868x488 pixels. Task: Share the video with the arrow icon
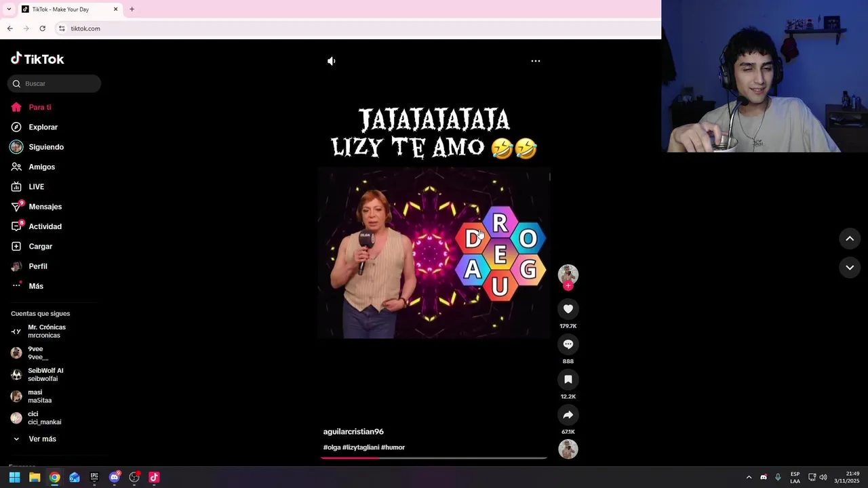click(x=568, y=415)
